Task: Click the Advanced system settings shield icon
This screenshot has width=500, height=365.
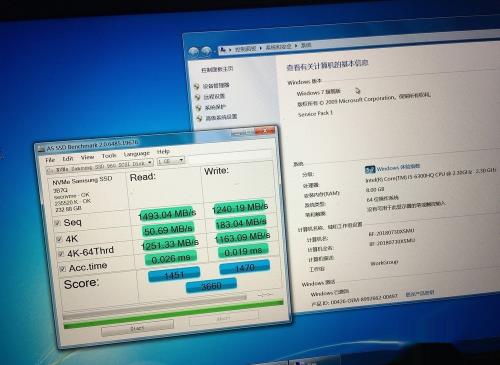Action: click(200, 118)
